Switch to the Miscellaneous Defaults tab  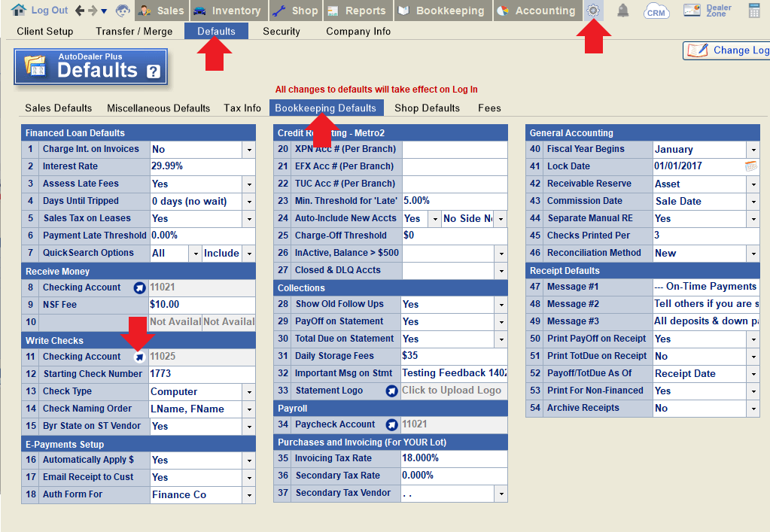point(159,108)
